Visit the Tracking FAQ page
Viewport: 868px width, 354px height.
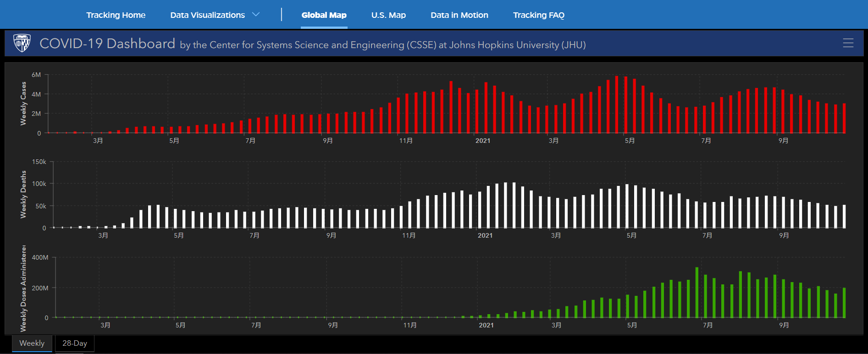coord(538,15)
